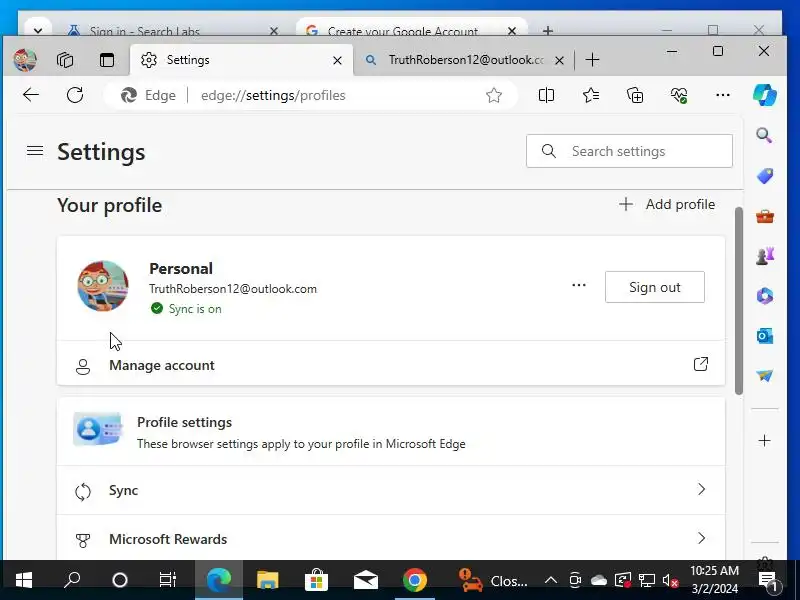Open new tab in Chrome window
This screenshot has height=600, width=800.
pyautogui.click(x=547, y=31)
